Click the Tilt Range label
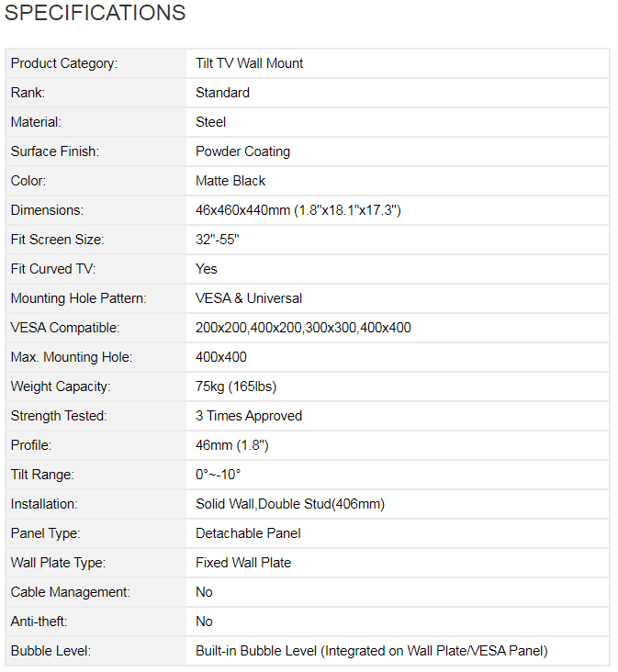618x672 pixels. coord(42,475)
